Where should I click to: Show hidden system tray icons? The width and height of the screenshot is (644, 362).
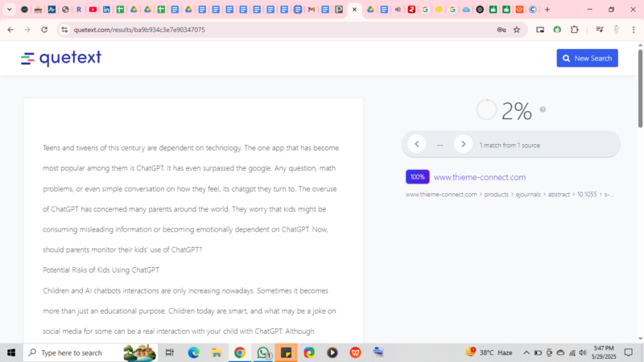click(x=526, y=352)
